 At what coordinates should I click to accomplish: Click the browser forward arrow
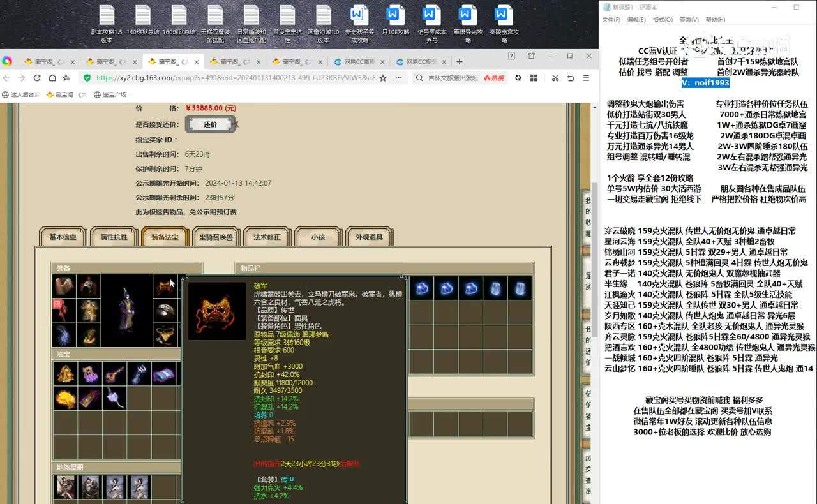22,78
